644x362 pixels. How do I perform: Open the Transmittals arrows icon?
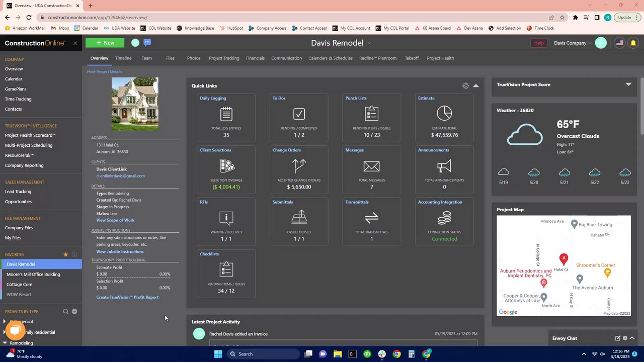point(371,218)
